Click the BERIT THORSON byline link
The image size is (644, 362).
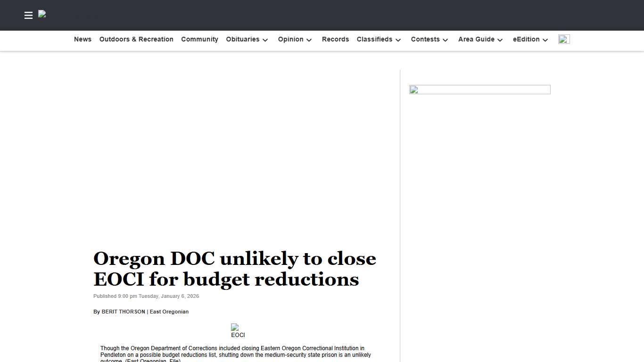(123, 312)
